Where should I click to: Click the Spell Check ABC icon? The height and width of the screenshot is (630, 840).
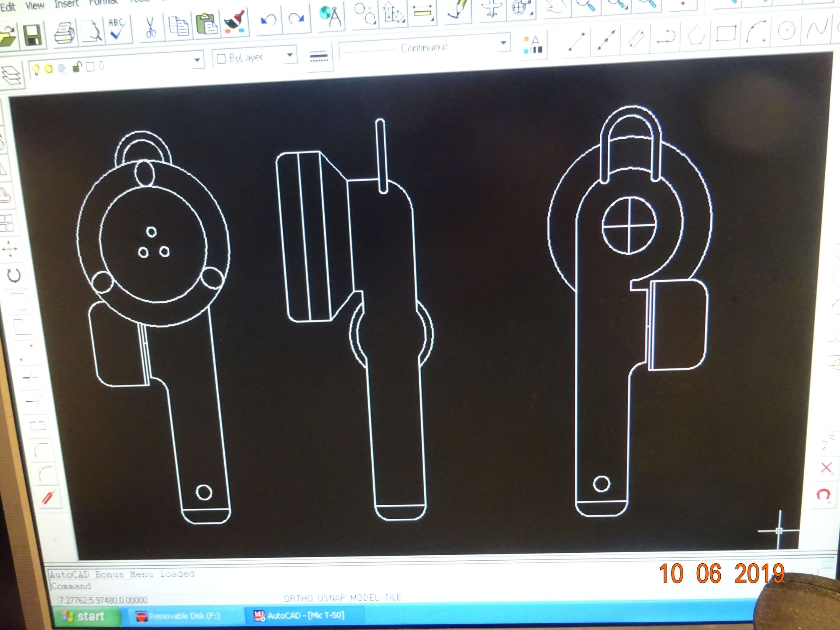pyautogui.click(x=117, y=28)
